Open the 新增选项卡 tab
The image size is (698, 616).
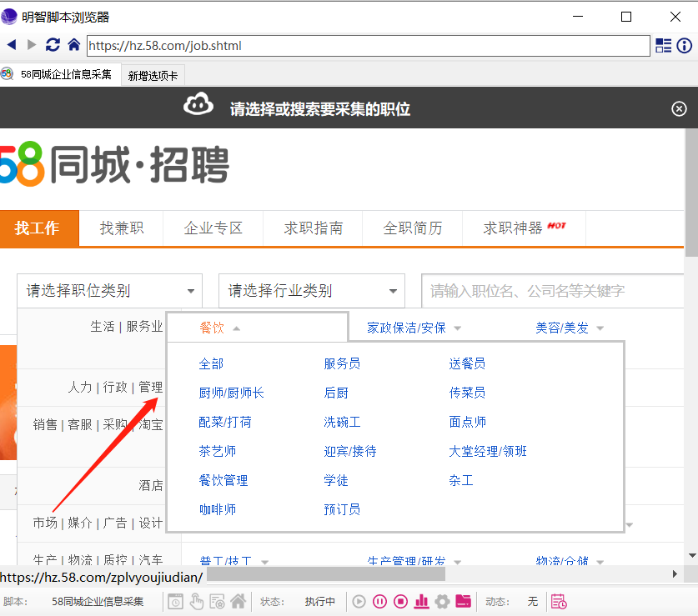(x=153, y=76)
